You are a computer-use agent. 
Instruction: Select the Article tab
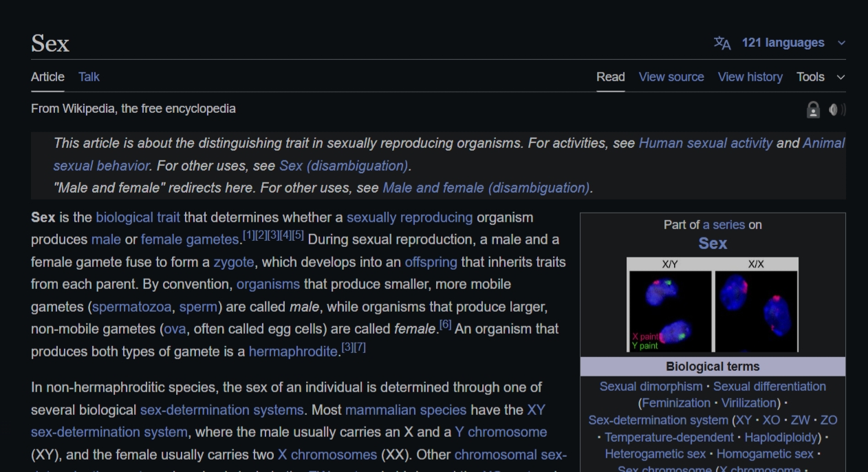47,77
